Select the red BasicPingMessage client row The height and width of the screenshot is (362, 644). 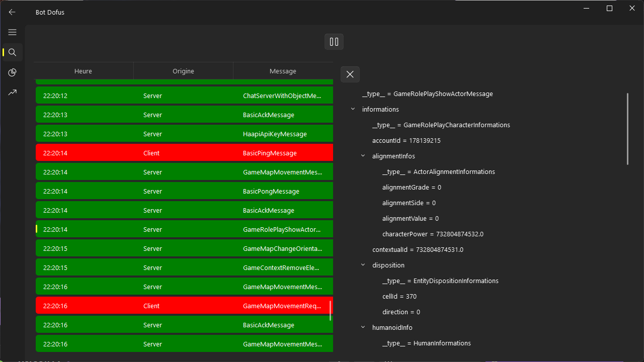coord(184,153)
